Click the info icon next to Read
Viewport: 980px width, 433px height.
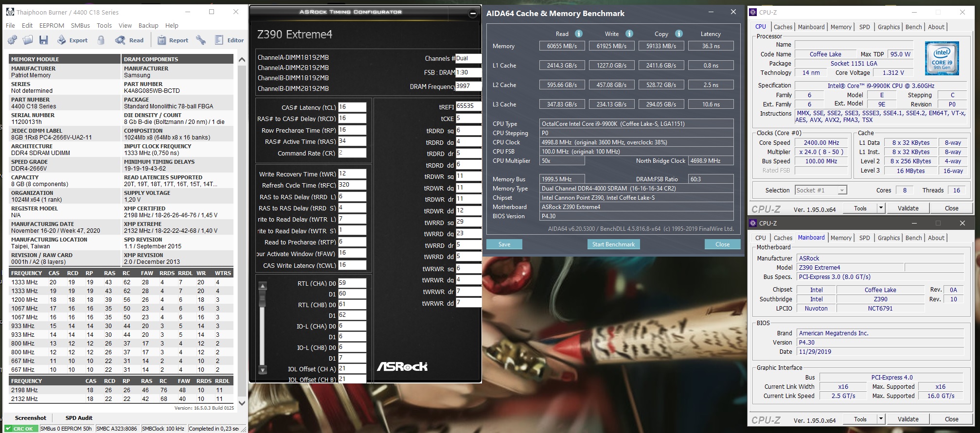[579, 34]
